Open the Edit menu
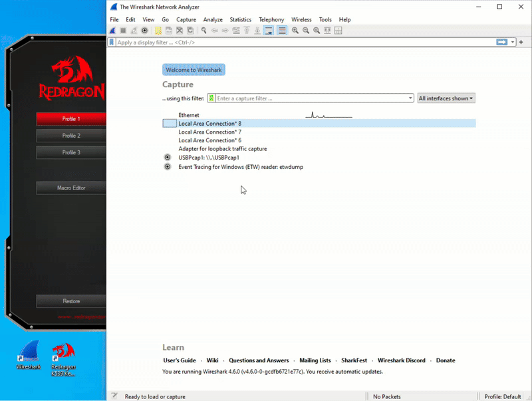This screenshot has width=532, height=401. (x=130, y=20)
